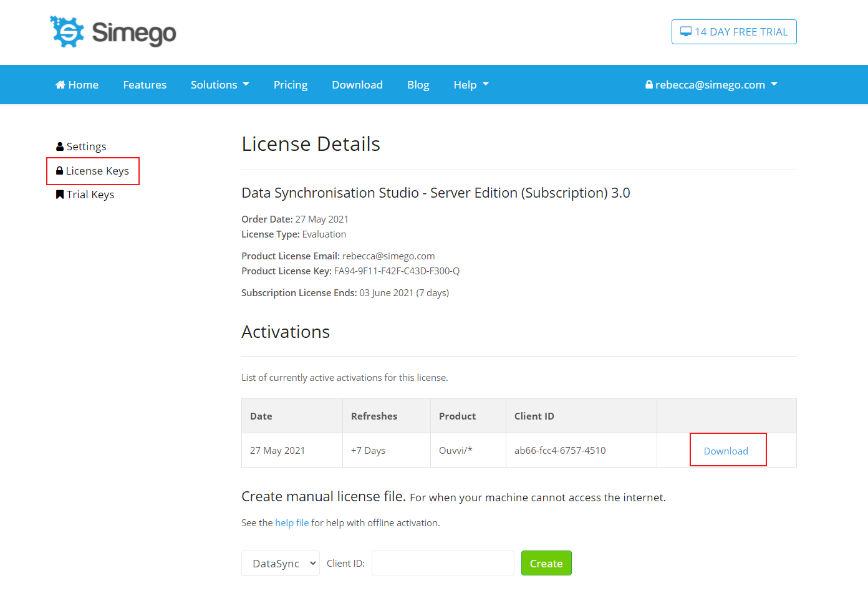Viewport: 868px width, 601px height.
Task: Open the help file link
Action: [x=292, y=522]
